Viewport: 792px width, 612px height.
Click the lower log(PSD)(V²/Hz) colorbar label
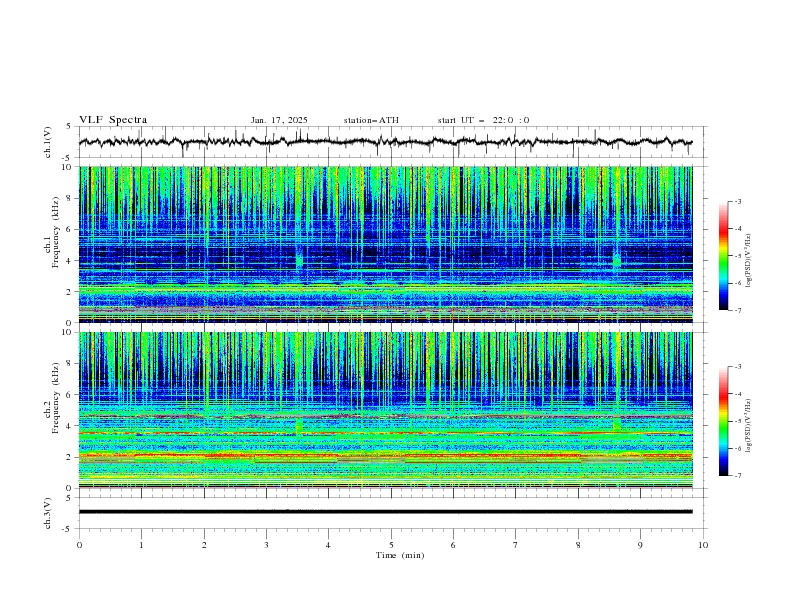749,425
